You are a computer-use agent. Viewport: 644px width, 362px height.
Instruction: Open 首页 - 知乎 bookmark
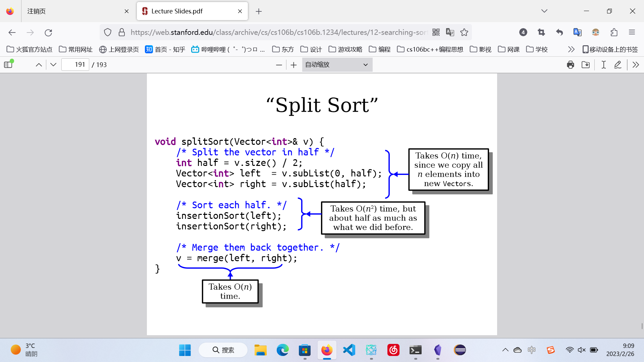point(165,49)
